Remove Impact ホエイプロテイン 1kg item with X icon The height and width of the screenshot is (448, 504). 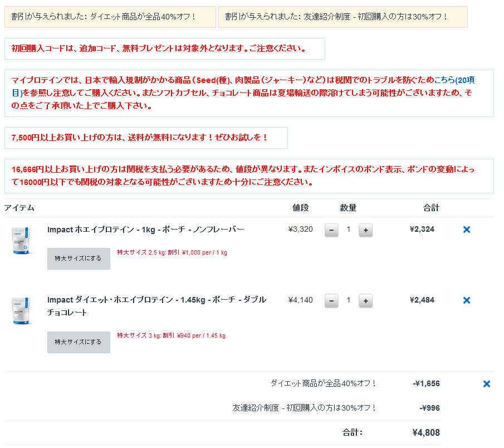pyautogui.click(x=466, y=230)
